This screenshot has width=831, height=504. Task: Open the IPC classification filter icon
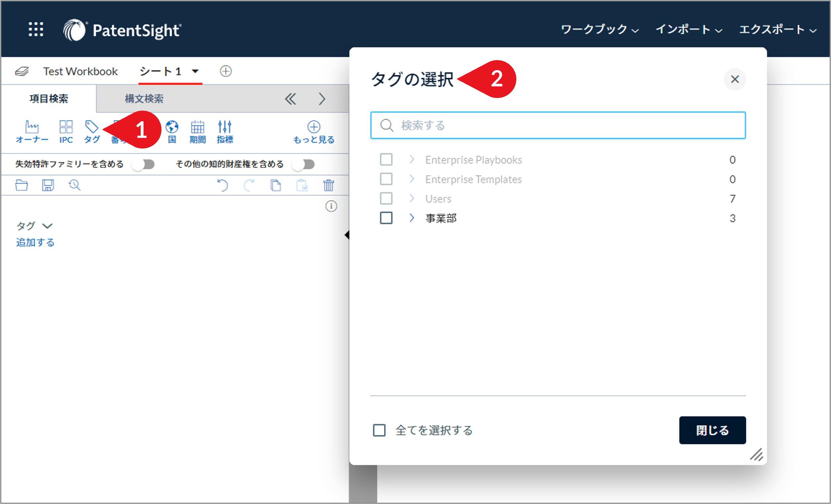pos(66,127)
